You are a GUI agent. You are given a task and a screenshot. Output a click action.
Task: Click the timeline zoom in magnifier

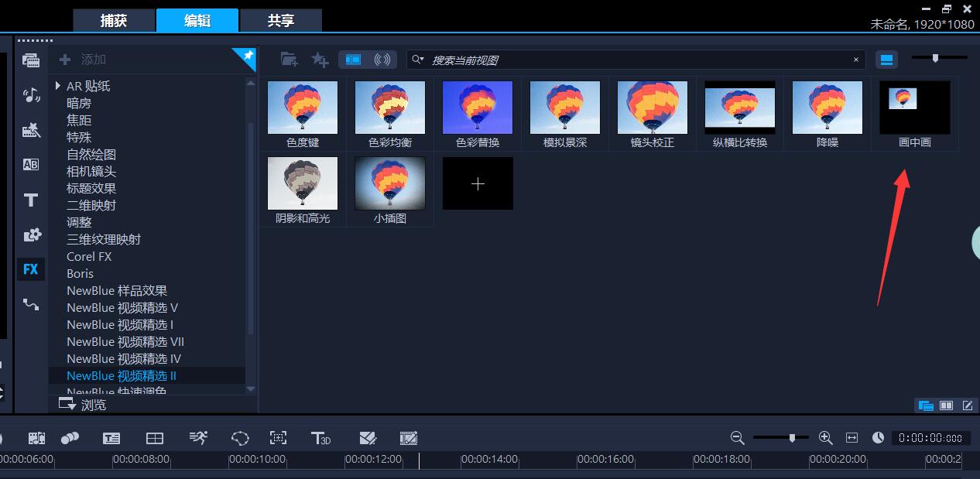coord(825,438)
